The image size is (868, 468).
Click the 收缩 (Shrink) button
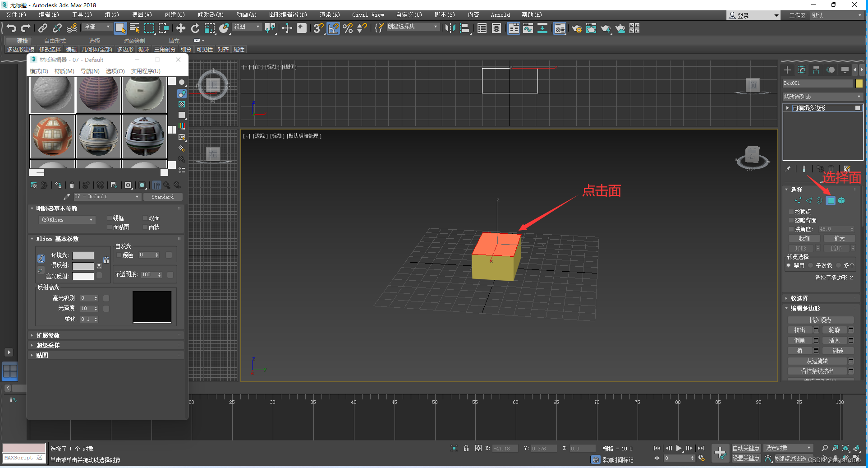pyautogui.click(x=804, y=238)
